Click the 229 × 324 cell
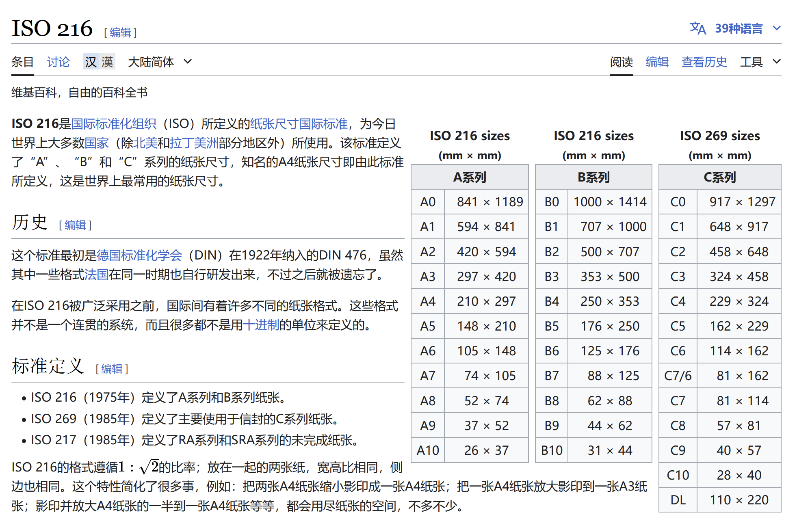The image size is (810, 532). click(739, 301)
